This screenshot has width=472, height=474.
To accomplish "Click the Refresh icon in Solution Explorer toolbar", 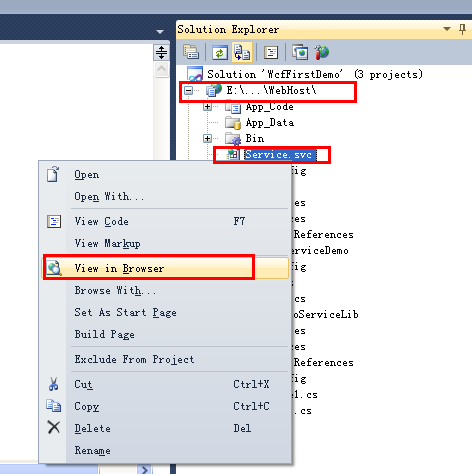I will (220, 52).
